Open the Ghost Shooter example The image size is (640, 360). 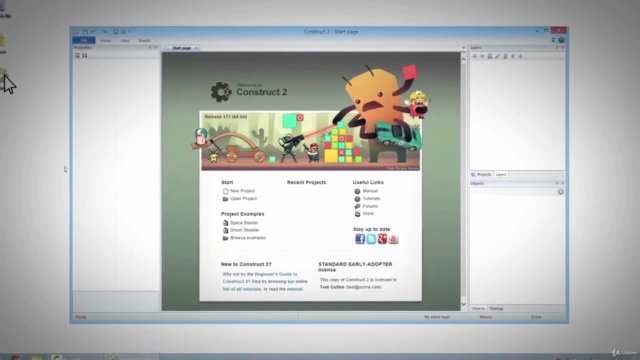[x=244, y=230]
